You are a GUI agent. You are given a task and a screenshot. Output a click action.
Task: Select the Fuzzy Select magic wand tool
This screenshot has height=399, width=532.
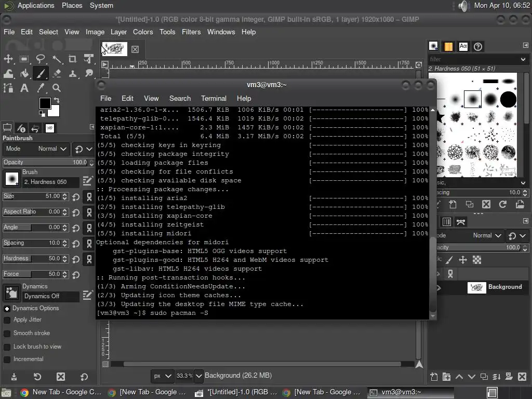click(x=57, y=59)
